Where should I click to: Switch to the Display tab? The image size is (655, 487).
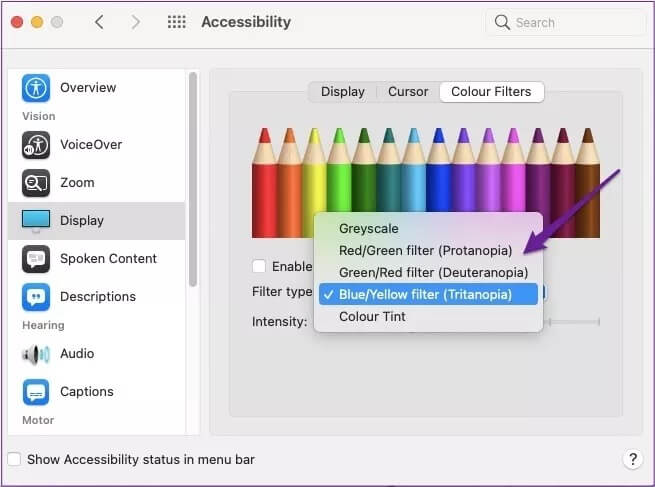click(343, 91)
